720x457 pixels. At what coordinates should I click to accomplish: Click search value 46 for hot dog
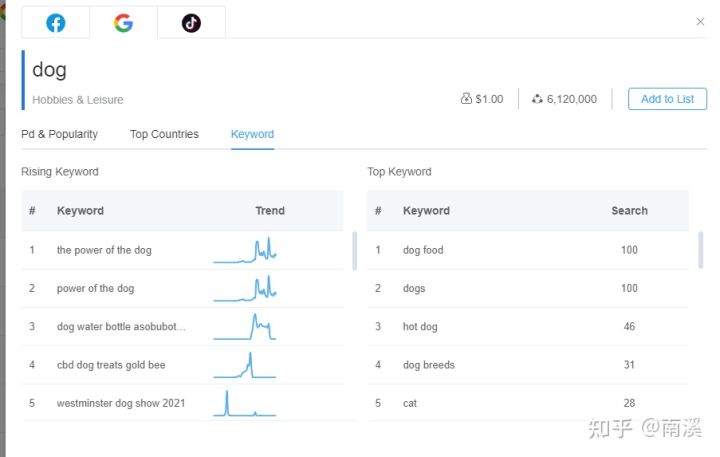(x=629, y=327)
